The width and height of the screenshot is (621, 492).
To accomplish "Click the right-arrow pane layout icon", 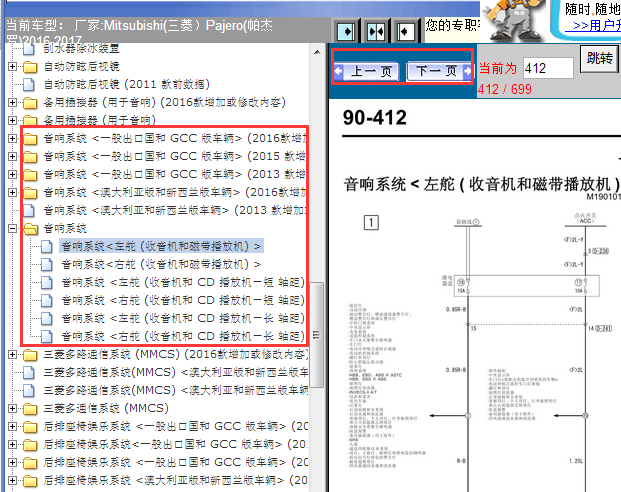I will (x=346, y=31).
